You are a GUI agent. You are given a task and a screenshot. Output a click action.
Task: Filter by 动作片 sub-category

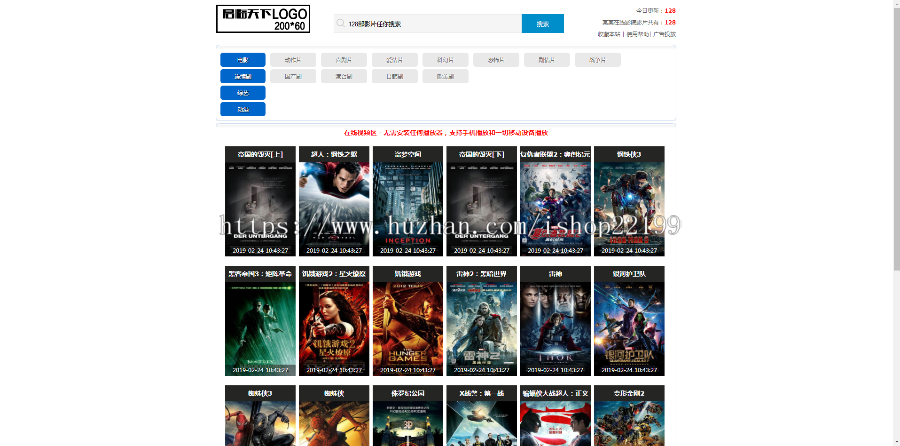(293, 60)
